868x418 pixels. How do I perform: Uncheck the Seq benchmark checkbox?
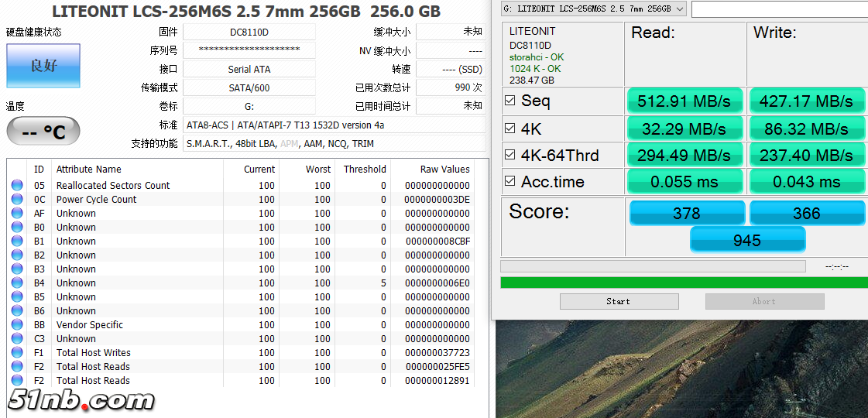click(x=509, y=101)
